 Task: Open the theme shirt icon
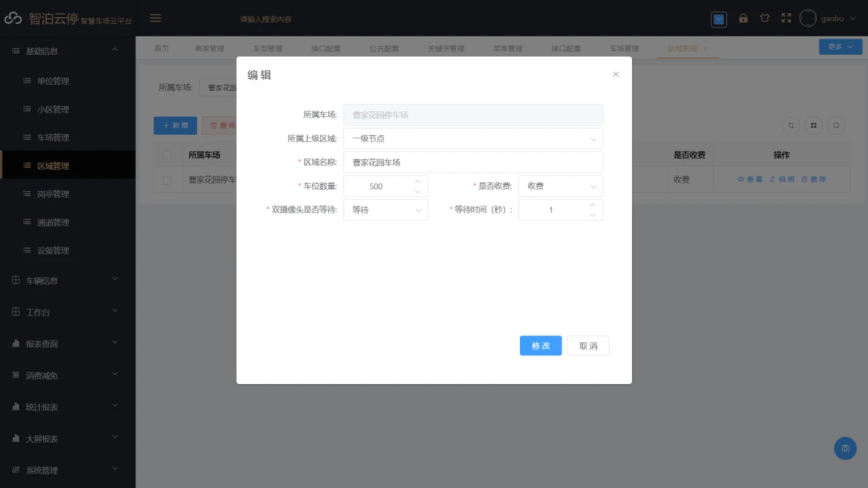[765, 18]
